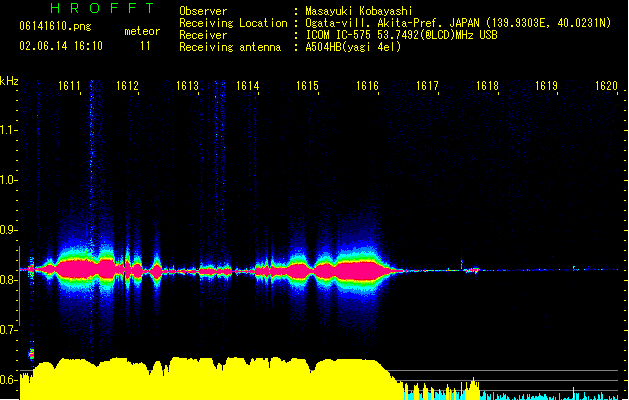This screenshot has height=400, width=629.
Task: Click the A504HB(yagi 4el) antenna value
Action: click(x=353, y=47)
